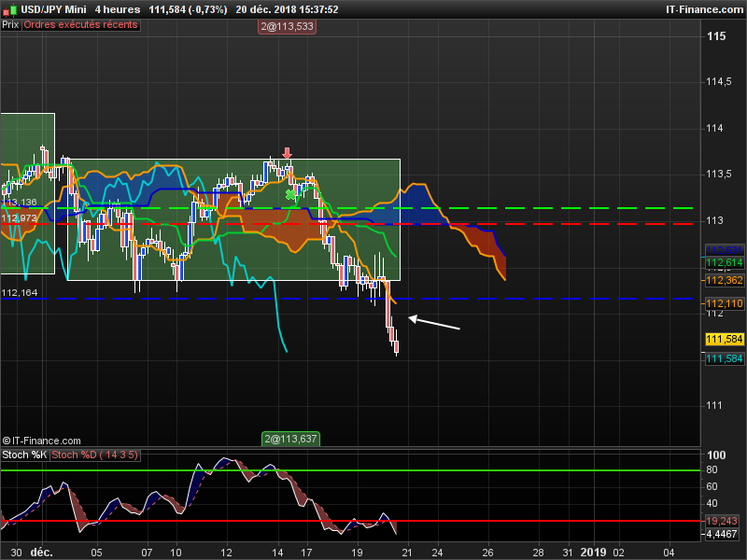Screen dimensions: 747x560
Task: Click the orange 112,110 price tag
Action: coord(725,303)
